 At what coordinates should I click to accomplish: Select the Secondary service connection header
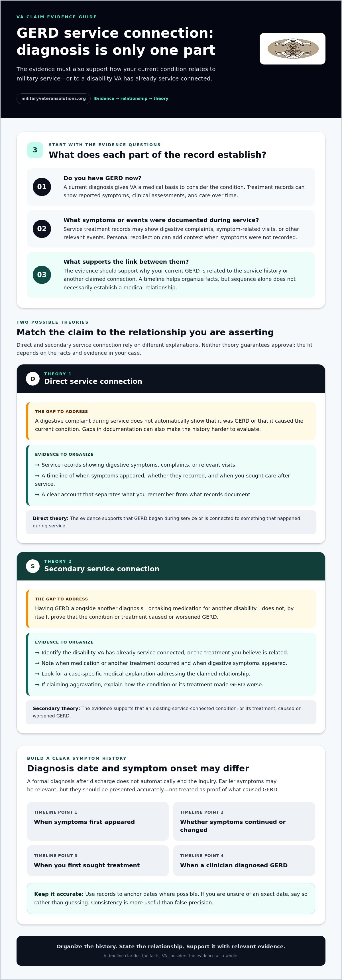click(x=171, y=566)
